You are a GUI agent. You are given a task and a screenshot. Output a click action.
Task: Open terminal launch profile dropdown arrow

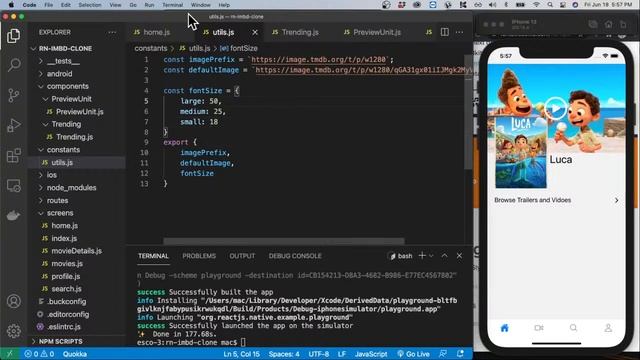(x=431, y=256)
